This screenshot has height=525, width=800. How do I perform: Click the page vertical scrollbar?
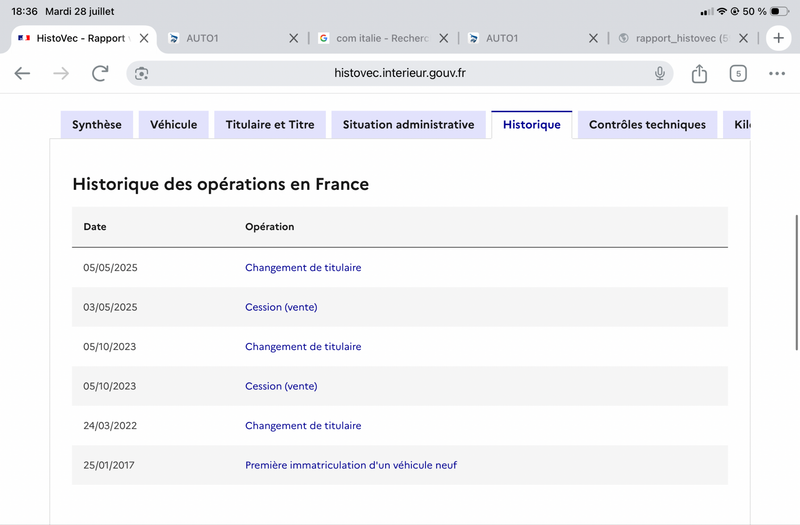pyautogui.click(x=796, y=283)
